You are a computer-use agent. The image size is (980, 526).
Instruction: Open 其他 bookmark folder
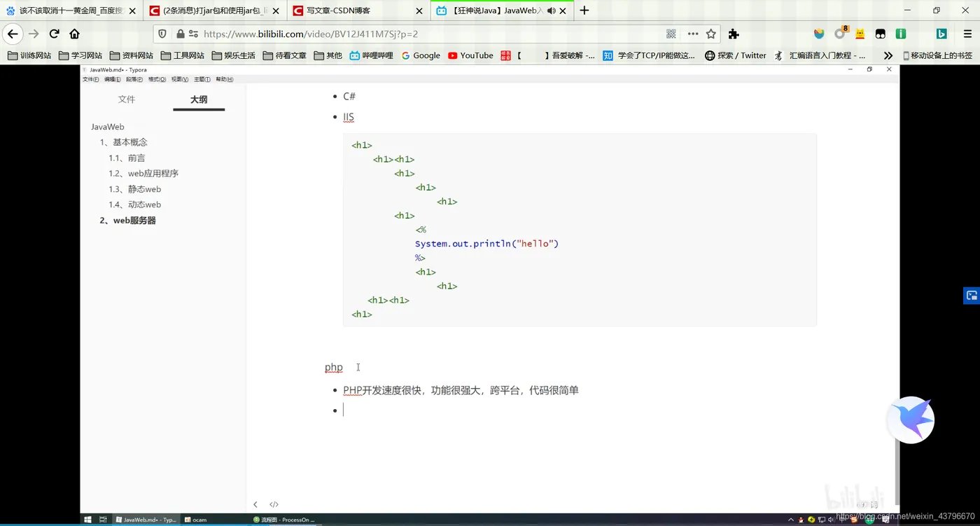pos(328,55)
